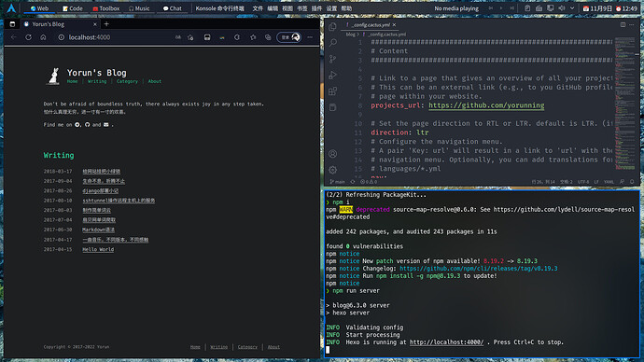Click next track media control in panel
Screen dimensions: 644x362
(x=511, y=8)
